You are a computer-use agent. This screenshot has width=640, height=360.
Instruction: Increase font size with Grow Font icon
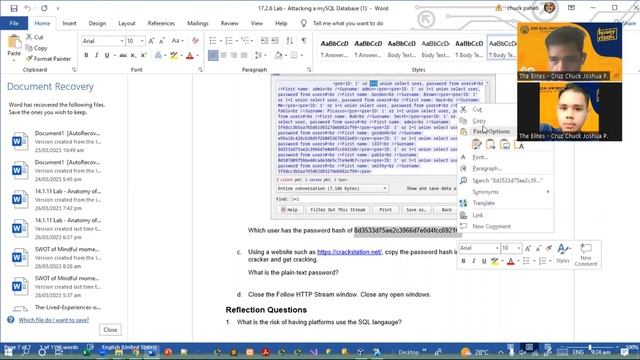(151, 41)
